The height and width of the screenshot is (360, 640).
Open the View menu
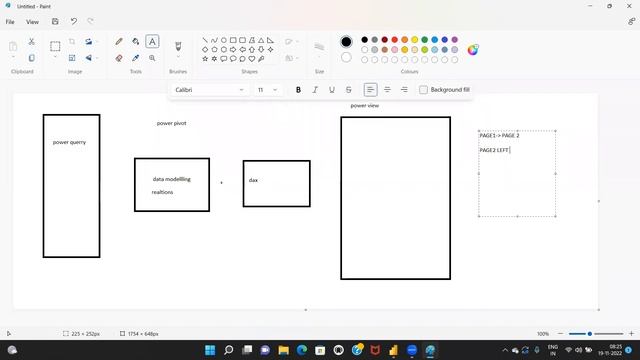tap(32, 22)
